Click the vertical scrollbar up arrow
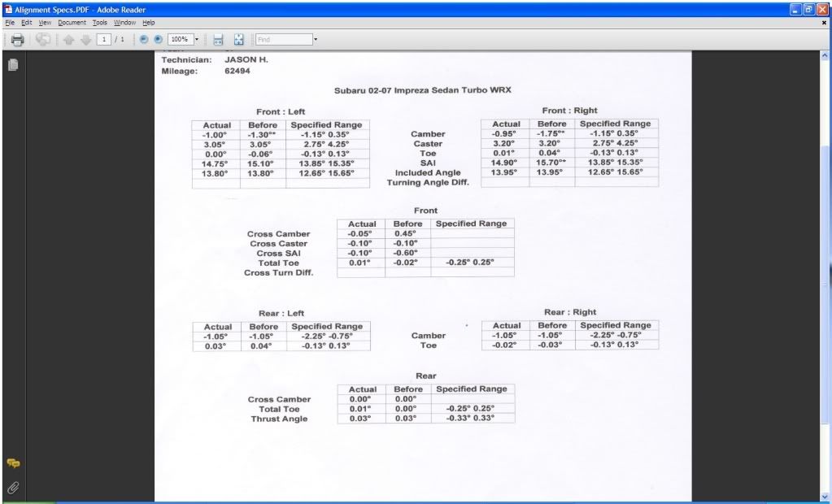Screen dimensions: 832x504 click(x=825, y=55)
